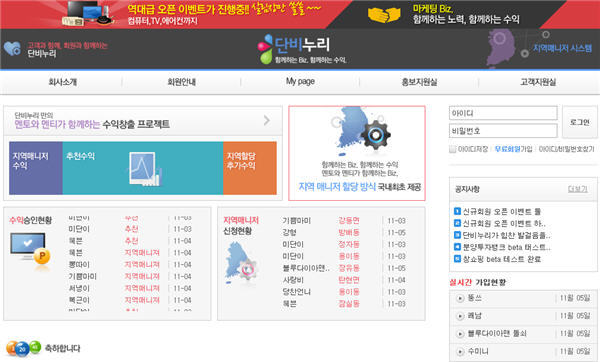This screenshot has height=362, width=600.
Task: Click the 실시간 가입현황 heading
Action: (x=478, y=282)
